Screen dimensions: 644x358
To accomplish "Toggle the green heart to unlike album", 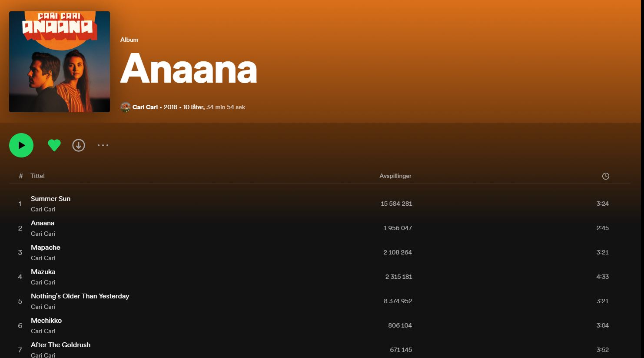I will [x=54, y=145].
